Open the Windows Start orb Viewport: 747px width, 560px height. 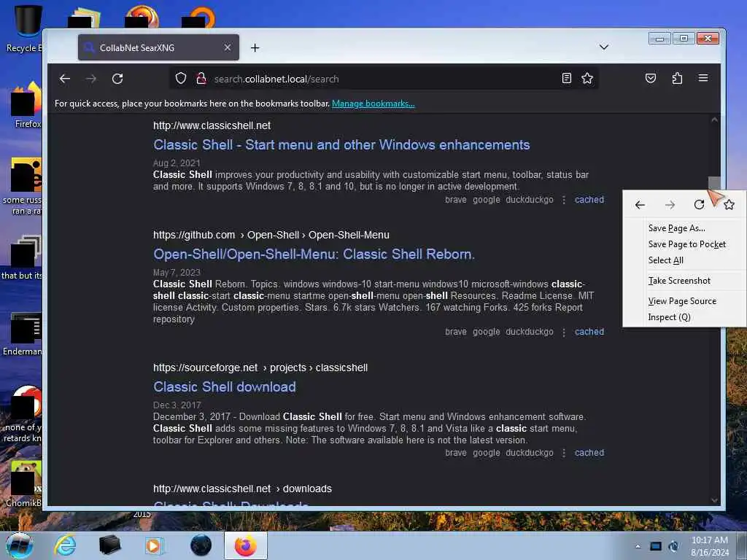pos(20,545)
